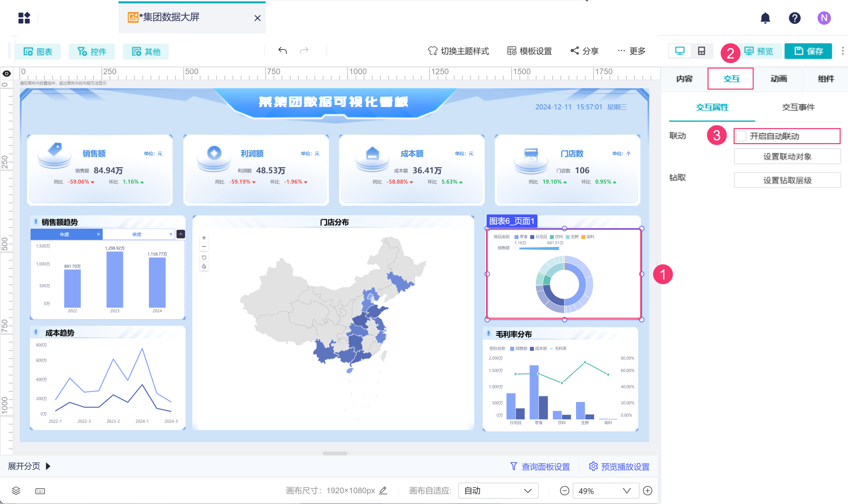The width and height of the screenshot is (848, 504).
Task: Click the redo arrow icon
Action: coord(304,51)
